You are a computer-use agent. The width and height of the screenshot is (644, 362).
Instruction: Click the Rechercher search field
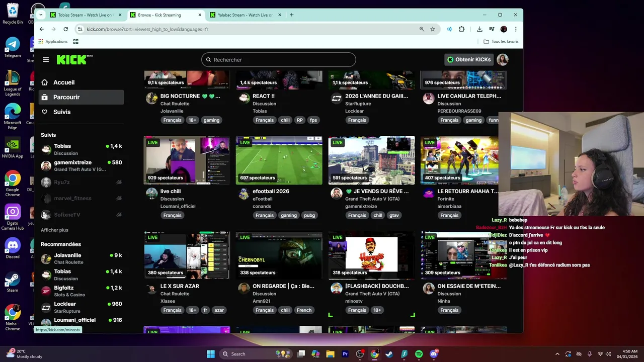[279, 60]
